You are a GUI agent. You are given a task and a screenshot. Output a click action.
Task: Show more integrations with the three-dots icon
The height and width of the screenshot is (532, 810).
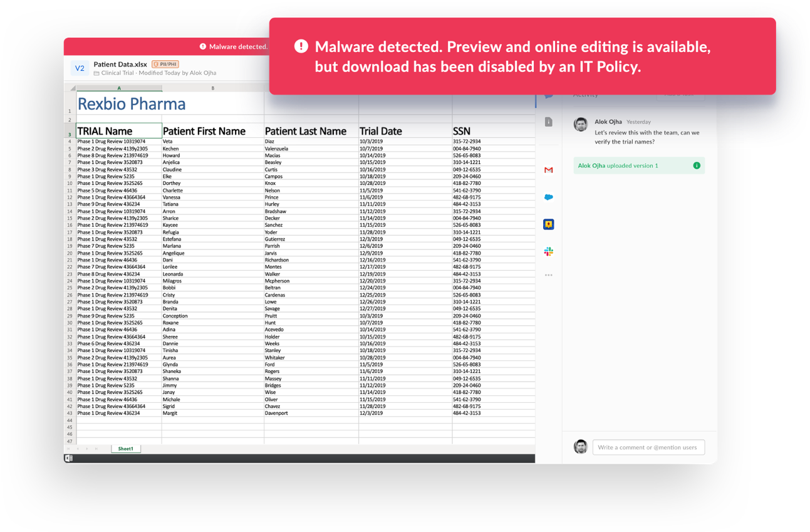coord(549,275)
